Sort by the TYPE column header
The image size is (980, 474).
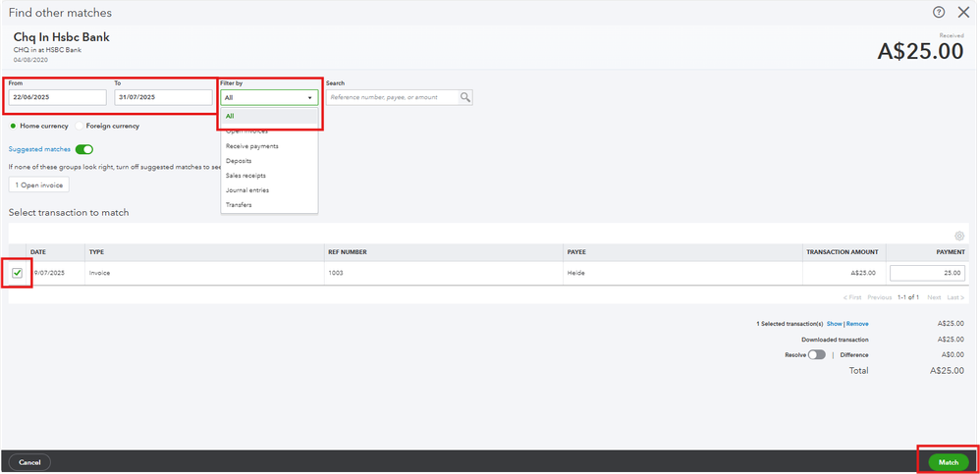pos(96,252)
